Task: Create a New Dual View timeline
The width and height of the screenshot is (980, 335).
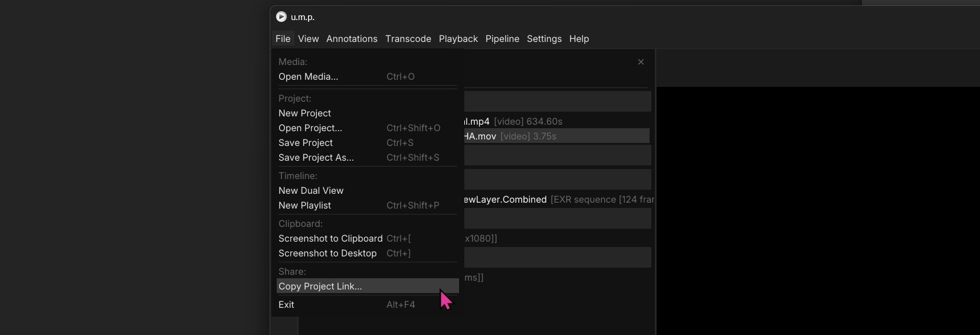Action: [x=311, y=191]
